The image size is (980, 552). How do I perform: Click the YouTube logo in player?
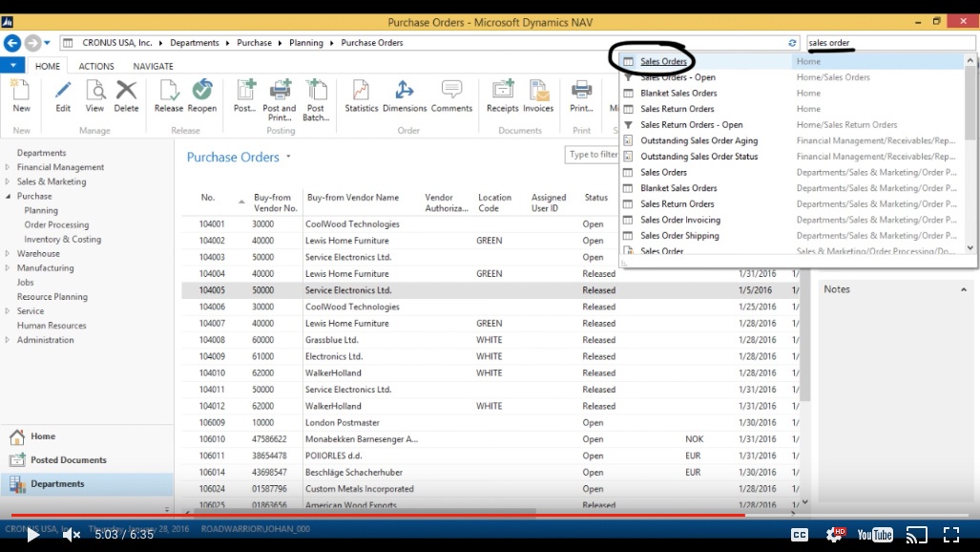click(875, 535)
